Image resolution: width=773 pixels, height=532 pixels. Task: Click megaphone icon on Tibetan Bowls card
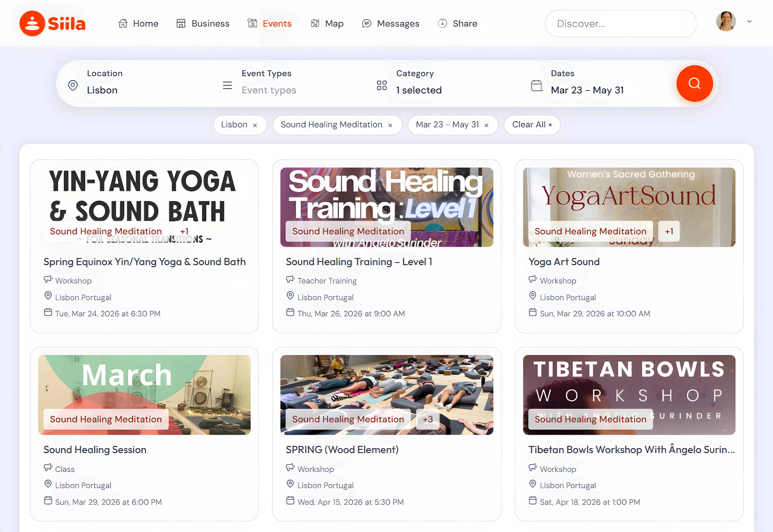[533, 468]
